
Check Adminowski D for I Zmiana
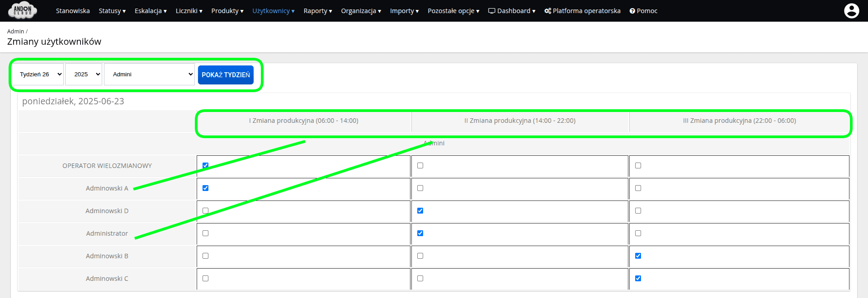click(206, 211)
